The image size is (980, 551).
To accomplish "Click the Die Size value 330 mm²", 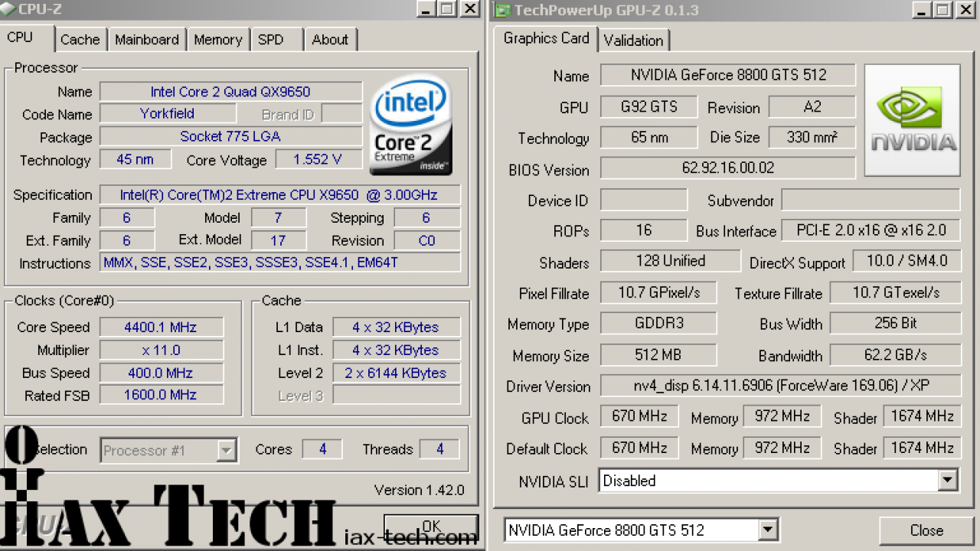I will tap(812, 138).
